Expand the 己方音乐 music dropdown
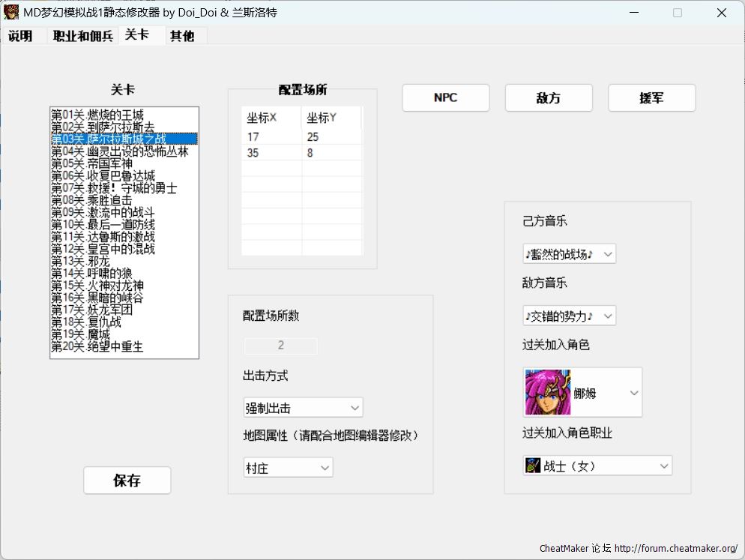Screen dimensions: 745x560 [x=569, y=254]
